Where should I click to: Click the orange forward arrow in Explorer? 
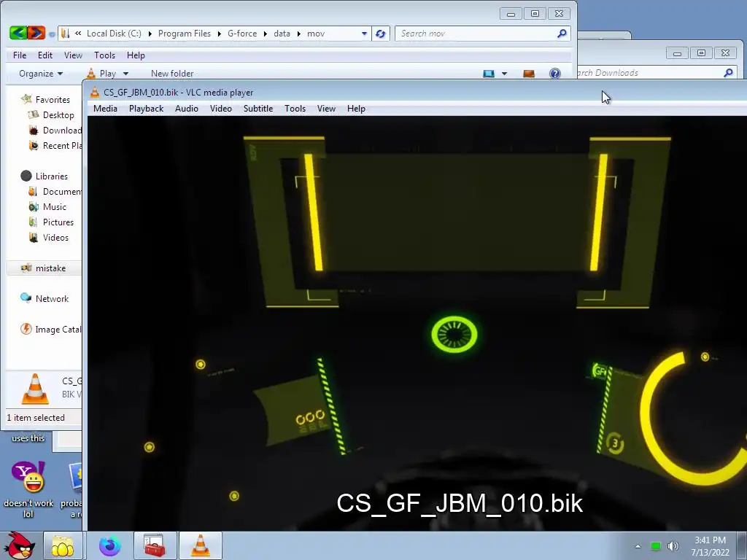(36, 33)
